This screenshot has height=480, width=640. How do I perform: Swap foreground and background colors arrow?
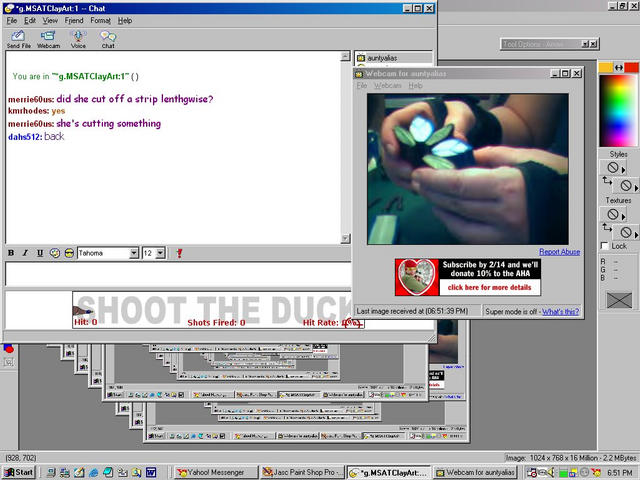(x=618, y=67)
